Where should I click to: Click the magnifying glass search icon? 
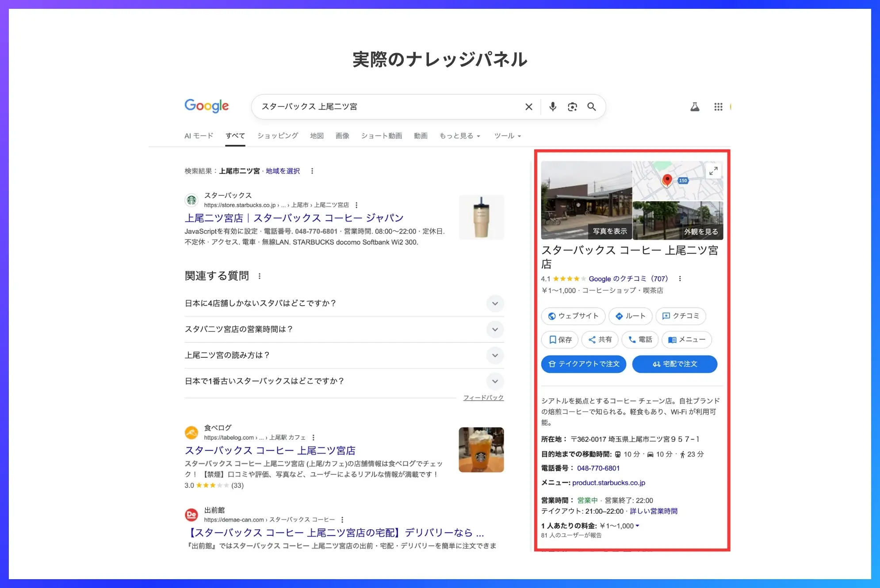[x=591, y=107]
